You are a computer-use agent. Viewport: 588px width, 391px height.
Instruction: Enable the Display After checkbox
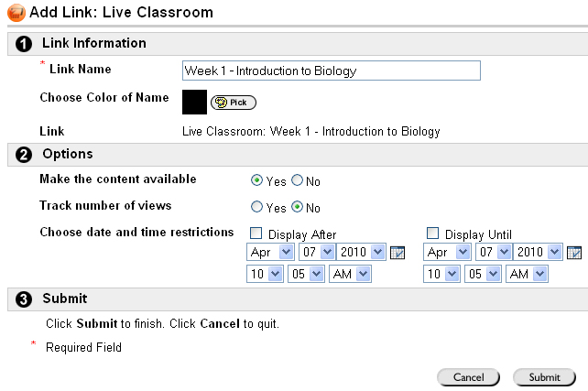(256, 234)
